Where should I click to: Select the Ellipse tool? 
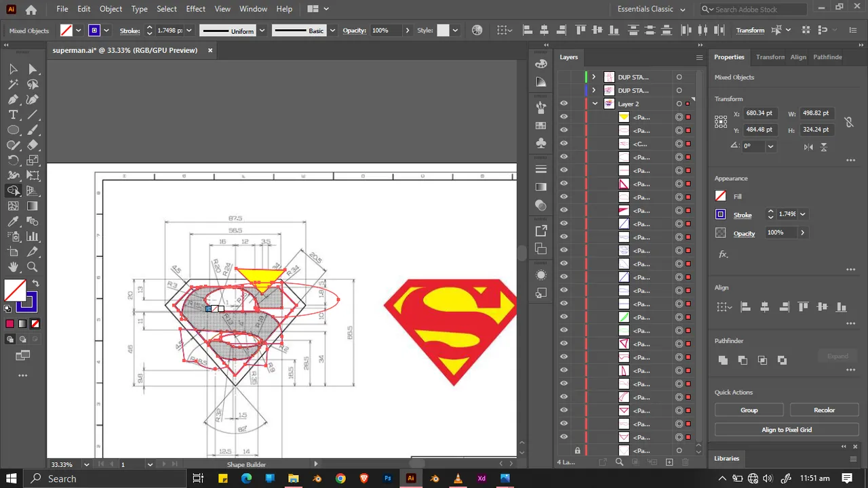(x=13, y=130)
